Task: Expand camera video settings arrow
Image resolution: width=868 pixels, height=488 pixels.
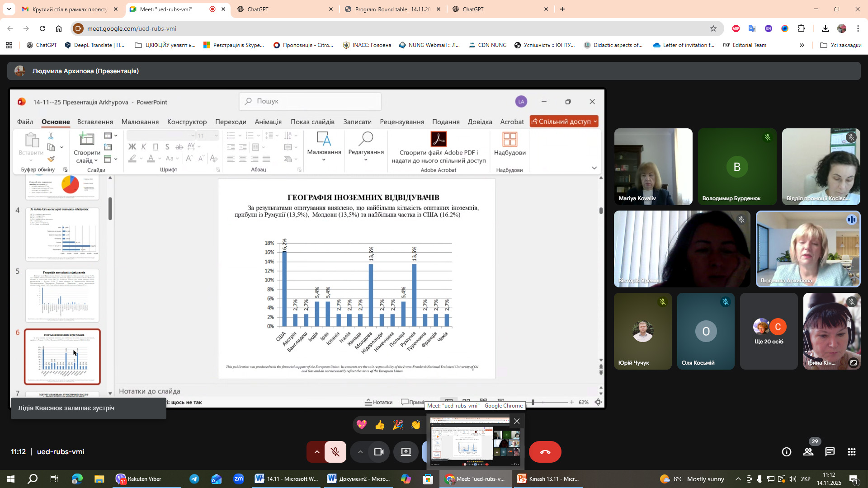Action: [360, 452]
